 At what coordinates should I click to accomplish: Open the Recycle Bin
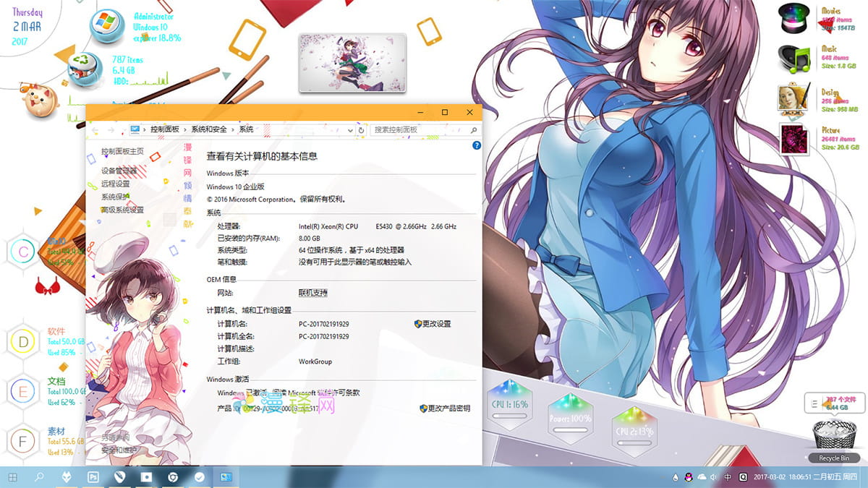point(833,432)
